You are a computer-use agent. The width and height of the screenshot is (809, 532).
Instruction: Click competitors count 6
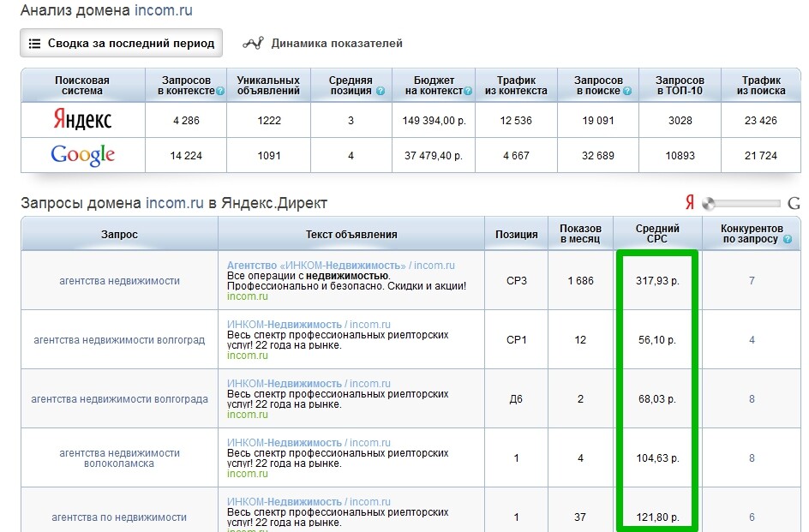pos(752,517)
